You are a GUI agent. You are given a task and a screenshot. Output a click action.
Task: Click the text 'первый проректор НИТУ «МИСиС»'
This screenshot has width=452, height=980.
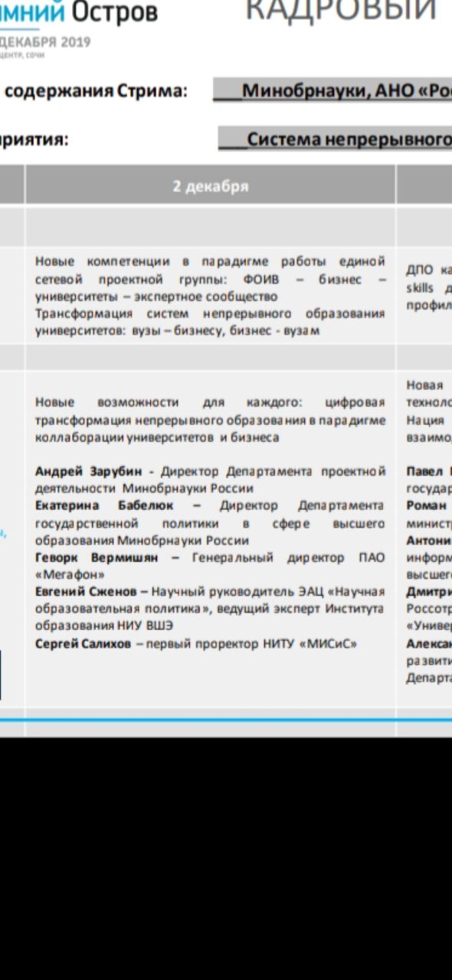click(x=251, y=644)
